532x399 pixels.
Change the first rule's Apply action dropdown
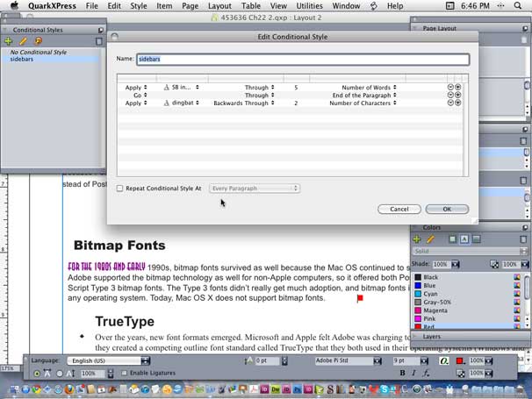[136, 88]
